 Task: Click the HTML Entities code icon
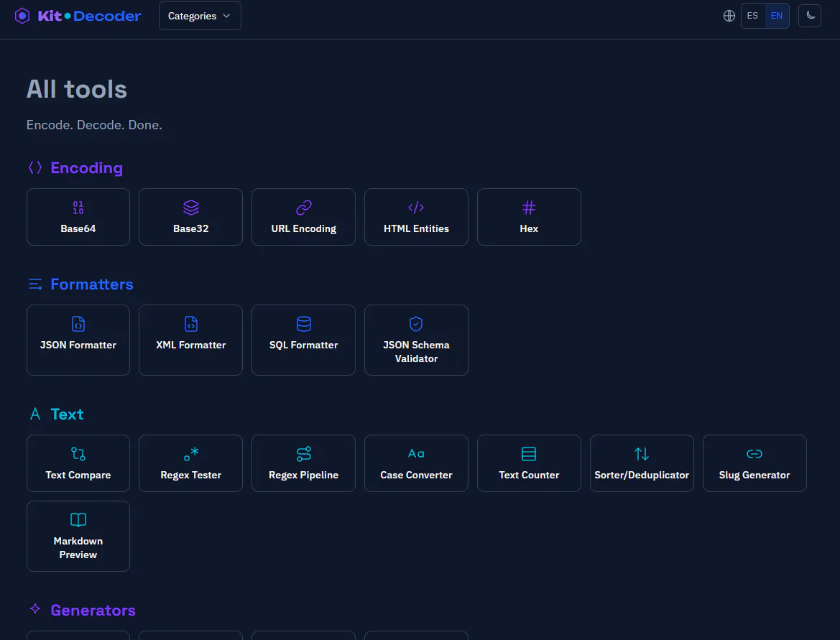coord(416,208)
